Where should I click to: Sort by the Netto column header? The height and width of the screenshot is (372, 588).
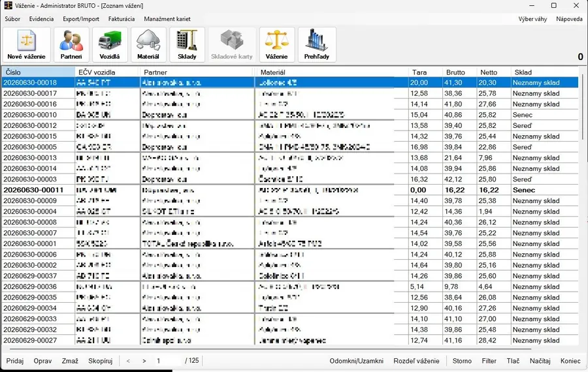click(493, 72)
